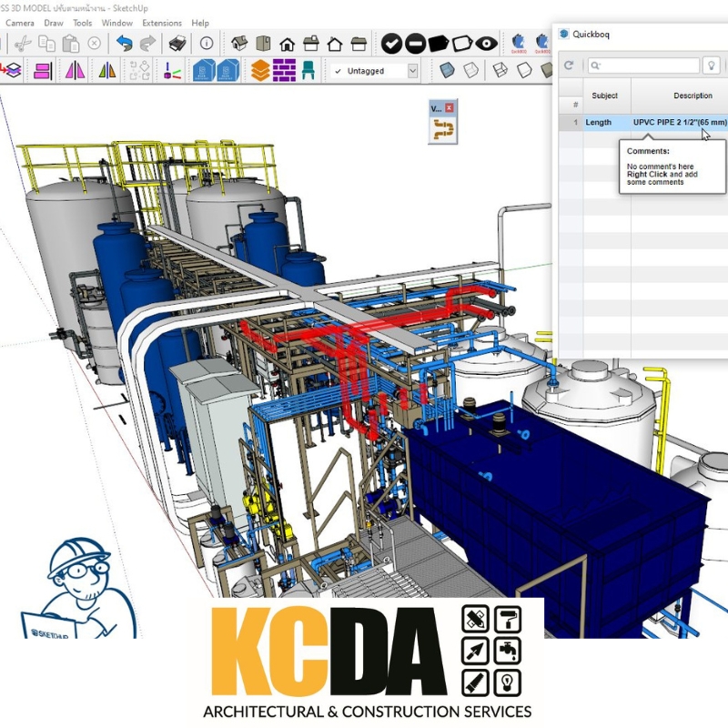
Task: Click the solid black tag icon
Action: point(439,44)
